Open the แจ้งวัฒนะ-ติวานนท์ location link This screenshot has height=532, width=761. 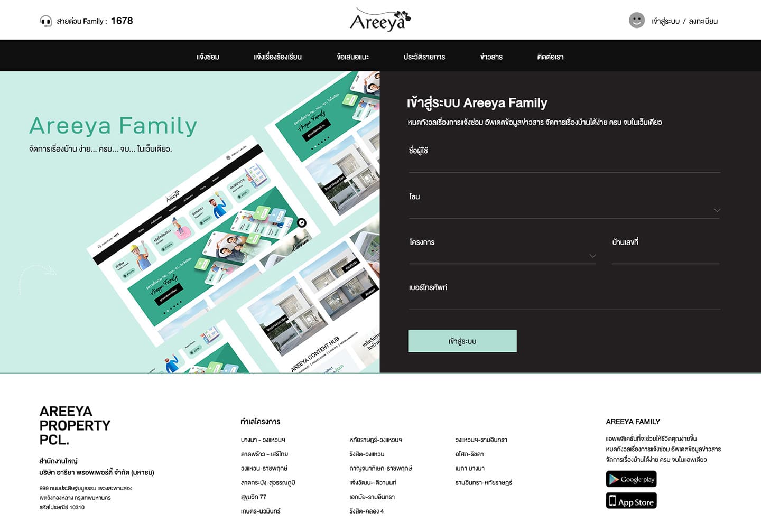(373, 482)
